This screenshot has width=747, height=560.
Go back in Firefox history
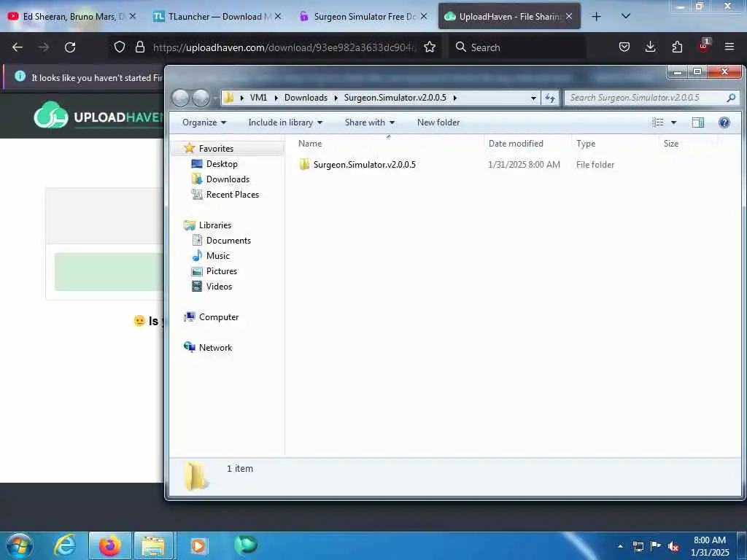coord(18,47)
